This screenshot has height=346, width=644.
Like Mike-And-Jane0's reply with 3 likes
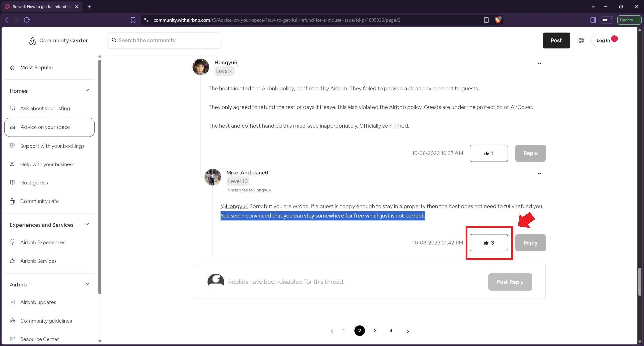click(489, 243)
